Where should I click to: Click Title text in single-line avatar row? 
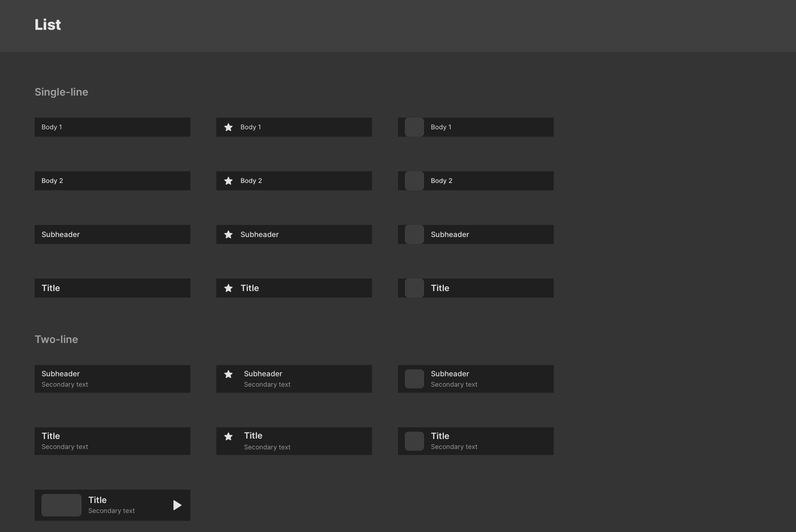440,288
